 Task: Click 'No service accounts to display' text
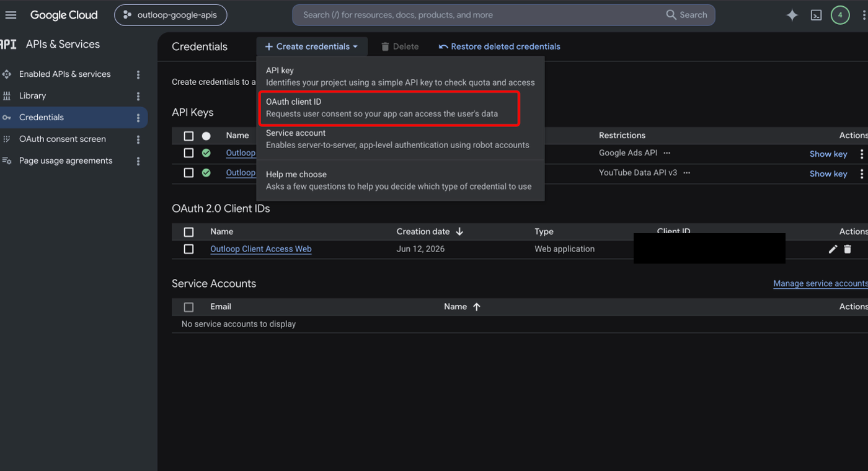[x=239, y=324]
